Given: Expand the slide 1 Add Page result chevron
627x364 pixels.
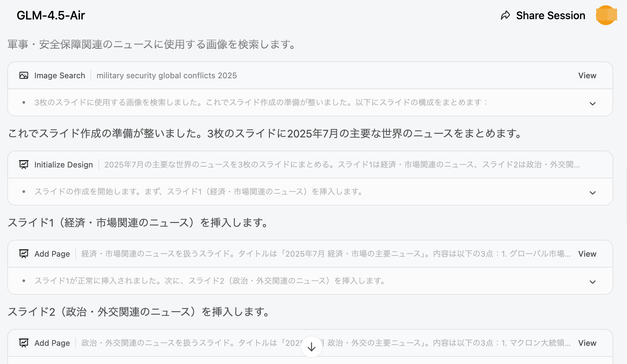Looking at the screenshot, I should [592, 282].
